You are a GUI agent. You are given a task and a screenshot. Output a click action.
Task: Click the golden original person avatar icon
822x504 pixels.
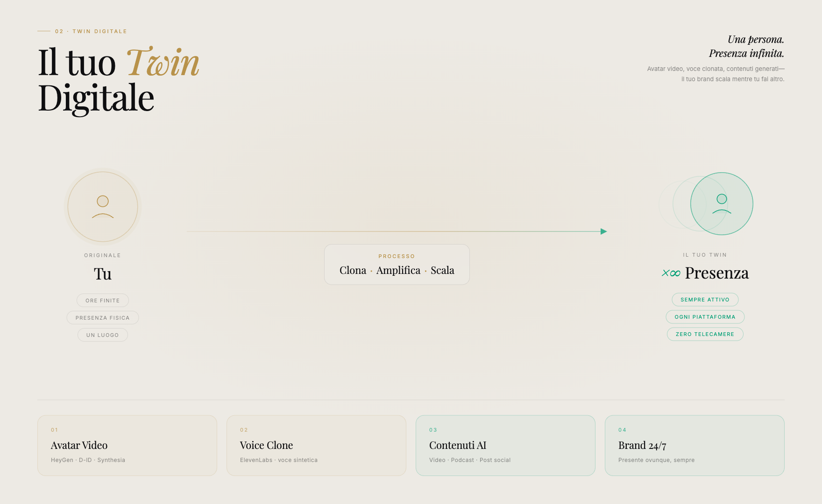[x=103, y=207]
